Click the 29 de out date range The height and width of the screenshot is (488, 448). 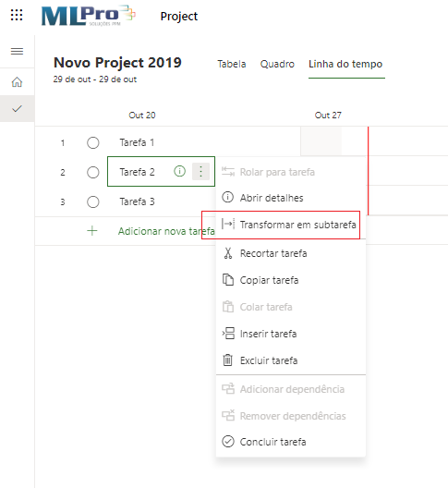95,79
